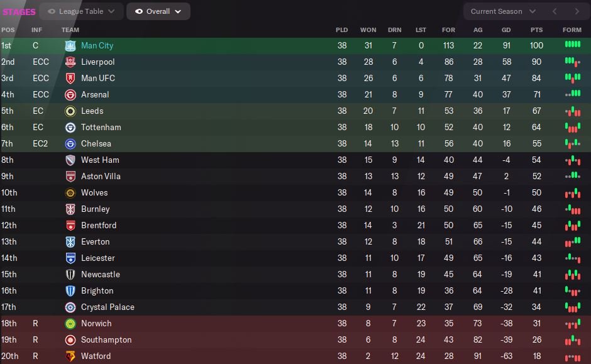Click the Watford club badge icon
This screenshot has height=364, width=591.
[x=70, y=356]
